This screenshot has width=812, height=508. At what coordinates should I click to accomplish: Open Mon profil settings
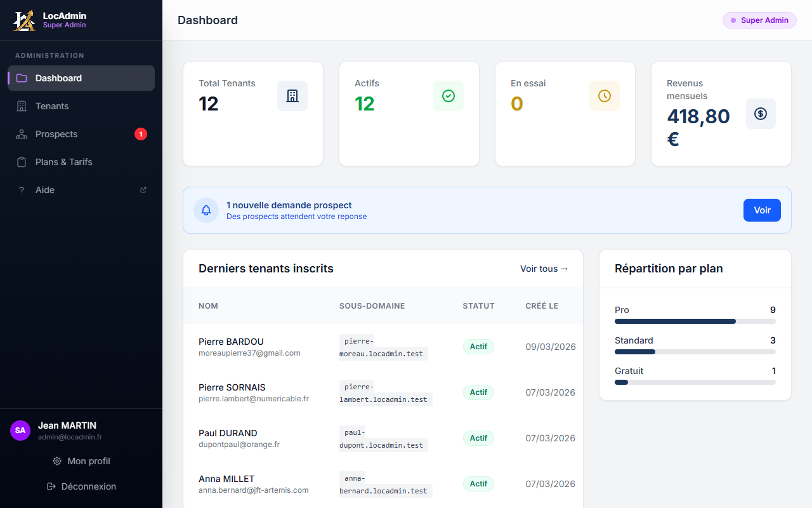81,461
